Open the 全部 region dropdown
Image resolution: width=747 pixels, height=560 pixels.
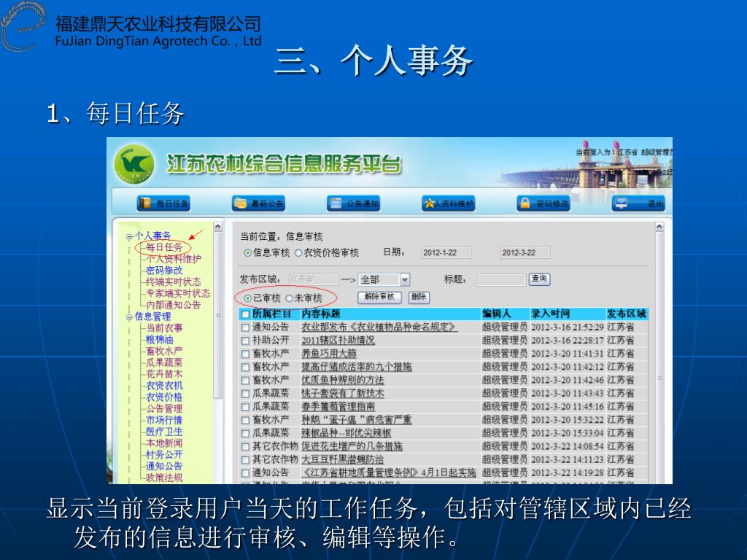pos(384,279)
